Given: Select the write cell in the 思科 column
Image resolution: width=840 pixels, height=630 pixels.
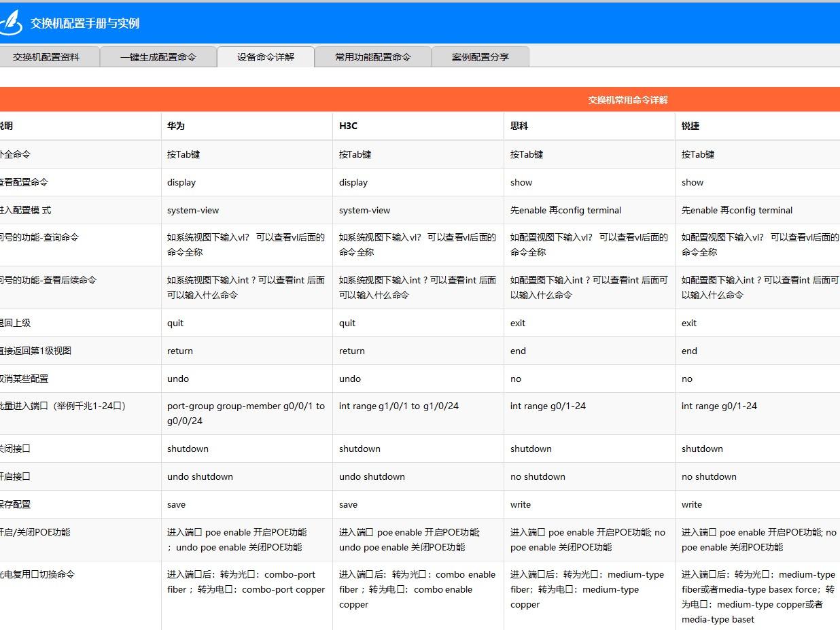Looking at the screenshot, I should pos(521,505).
